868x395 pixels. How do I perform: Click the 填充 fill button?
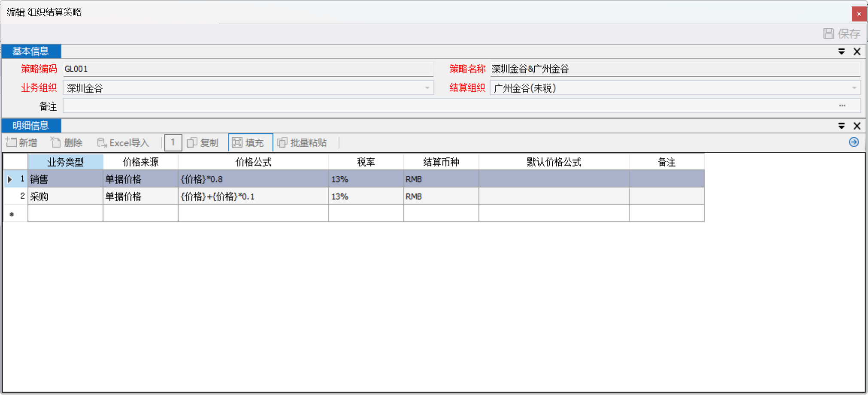tap(249, 143)
